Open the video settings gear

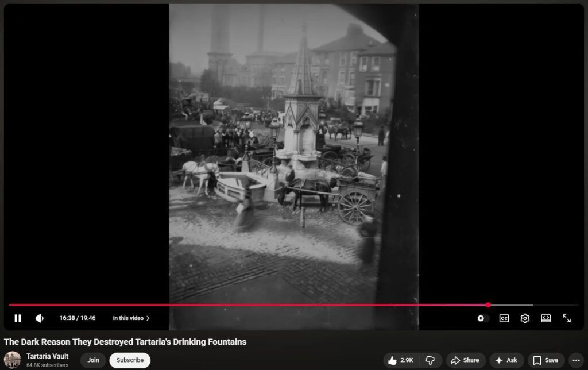(525, 318)
